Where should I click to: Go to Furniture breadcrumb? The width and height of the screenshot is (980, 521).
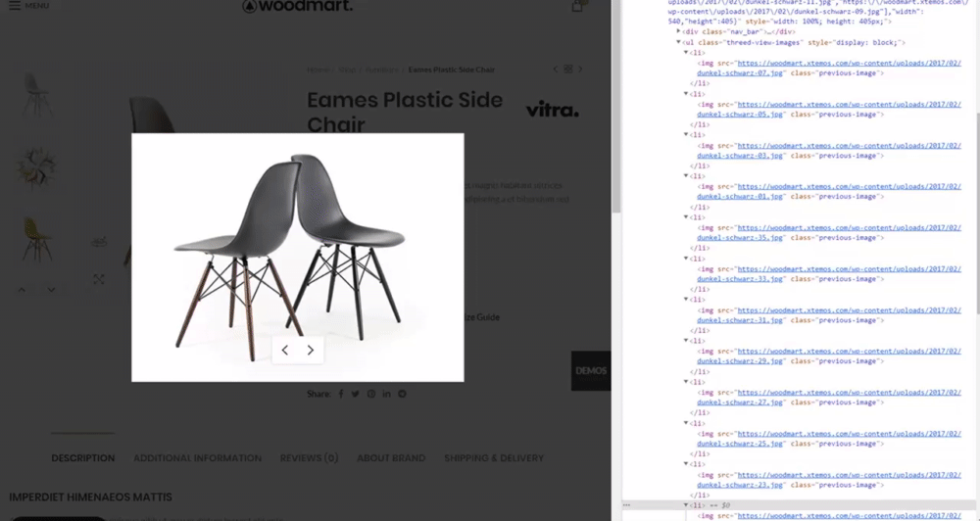382,70
